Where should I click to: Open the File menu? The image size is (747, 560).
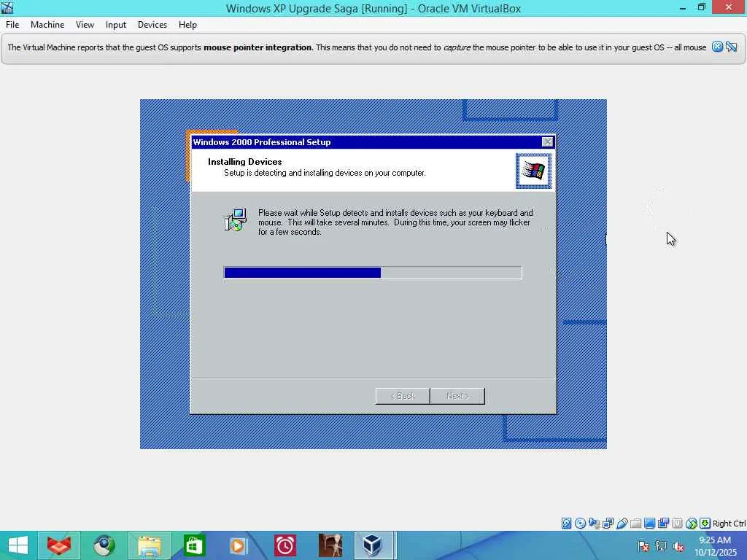[x=12, y=25]
